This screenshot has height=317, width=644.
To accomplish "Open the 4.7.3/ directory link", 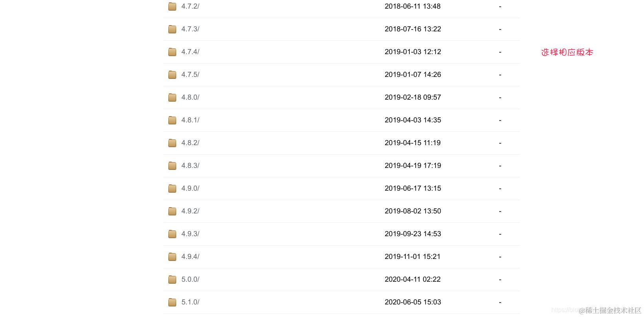I will tap(190, 29).
